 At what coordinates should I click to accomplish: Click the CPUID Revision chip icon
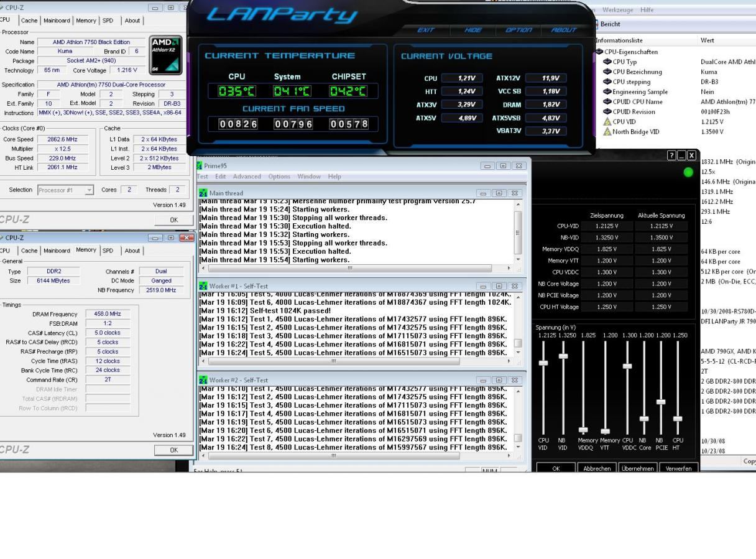click(607, 111)
